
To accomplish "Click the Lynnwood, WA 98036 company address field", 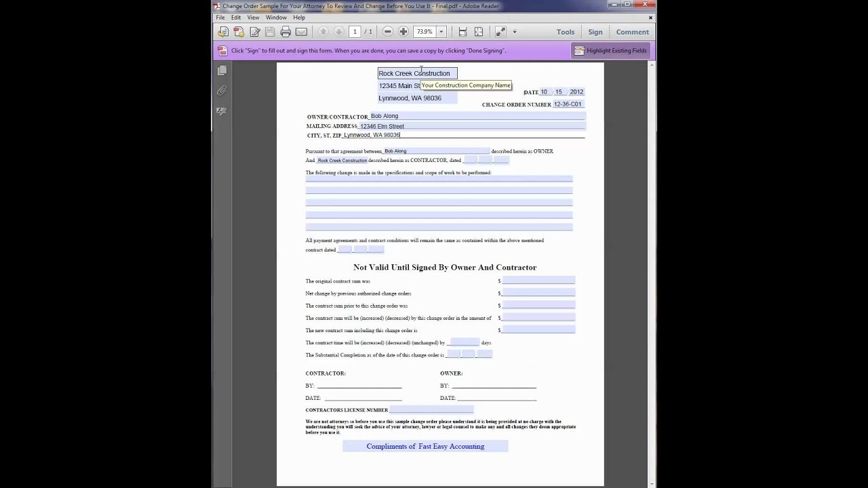I will pyautogui.click(x=418, y=98).
